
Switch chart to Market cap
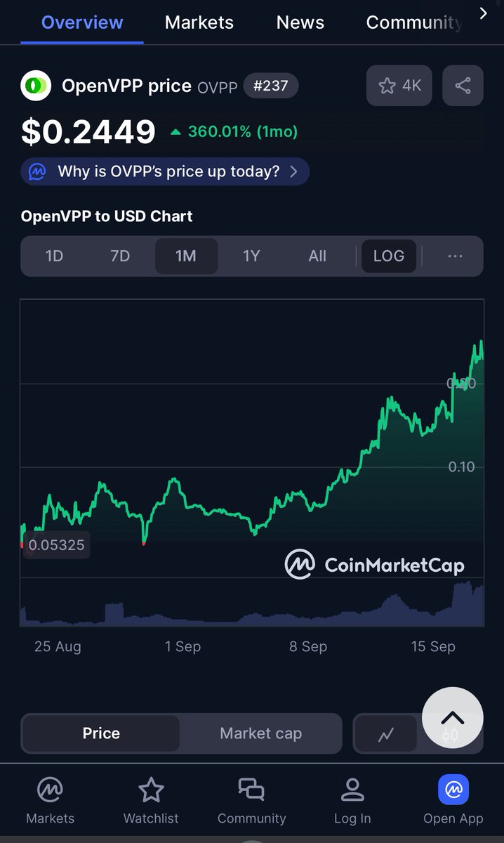[260, 733]
